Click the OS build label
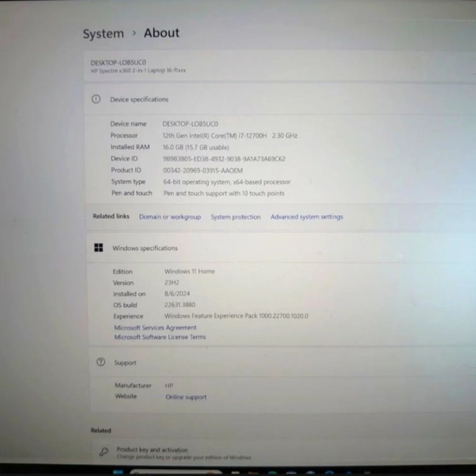Screen dimensions: 476x476 tap(125, 305)
